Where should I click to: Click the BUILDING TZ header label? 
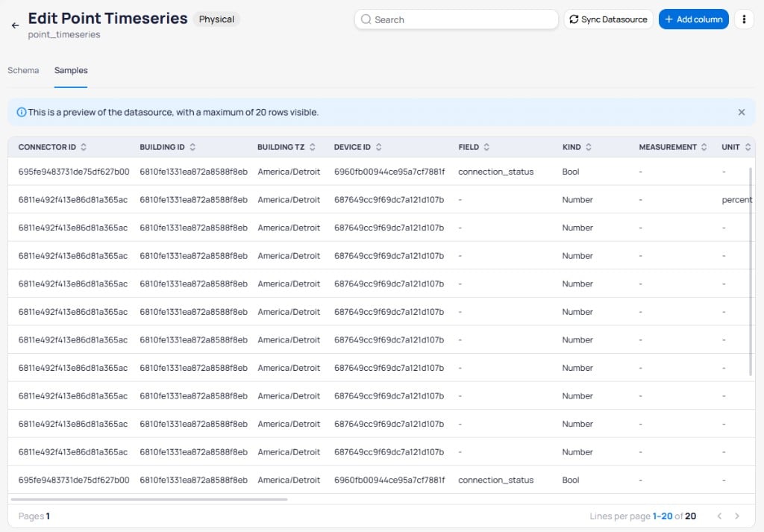pyautogui.click(x=281, y=147)
